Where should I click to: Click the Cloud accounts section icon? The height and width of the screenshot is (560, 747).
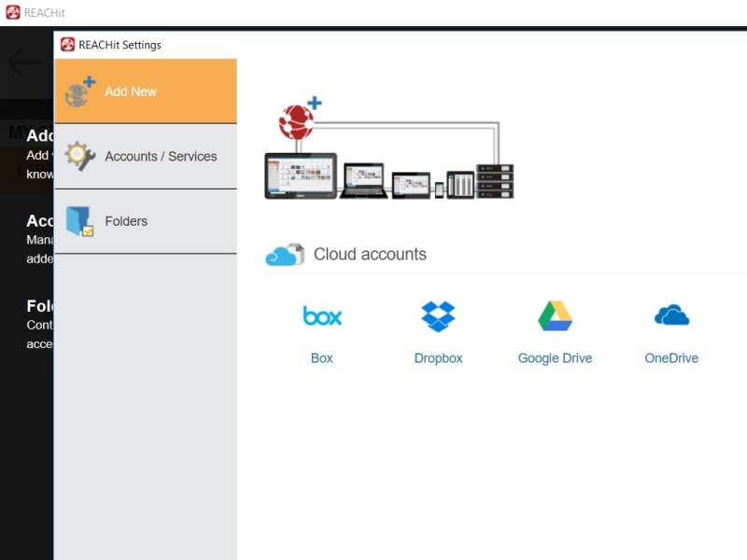(x=285, y=254)
